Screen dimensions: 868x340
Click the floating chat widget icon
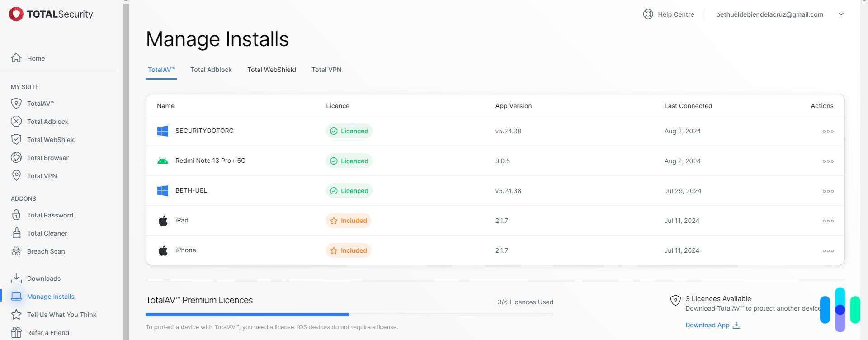point(840,310)
